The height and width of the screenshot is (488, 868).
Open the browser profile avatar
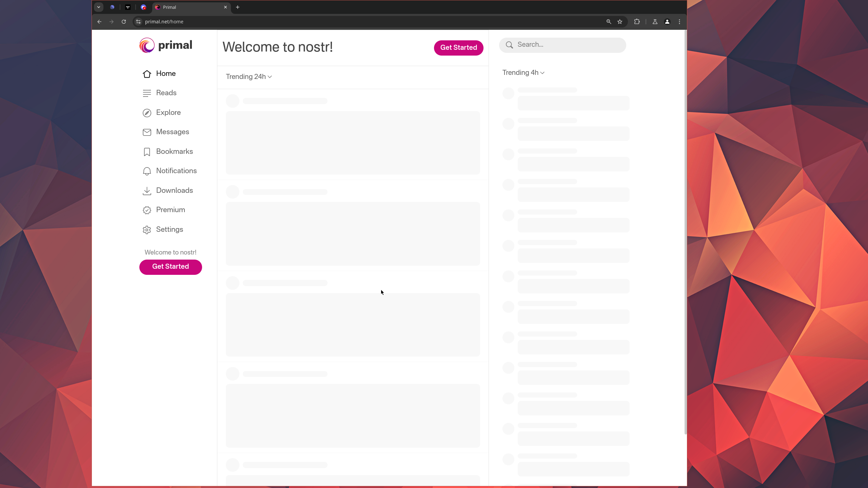pos(667,22)
